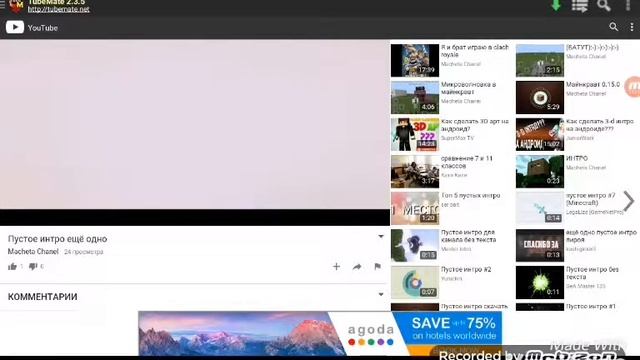
Task: Select title 'ещё одно пустое интро'
Action: (601, 236)
